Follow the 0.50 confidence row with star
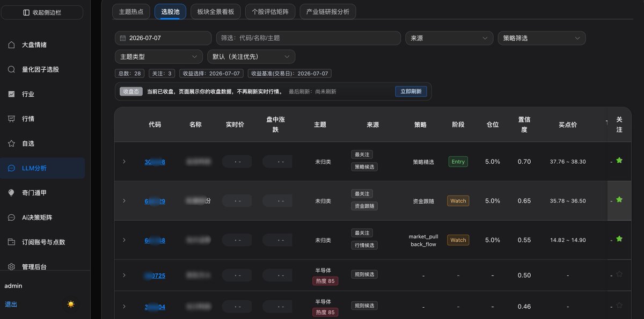The image size is (644, 319). point(619,274)
